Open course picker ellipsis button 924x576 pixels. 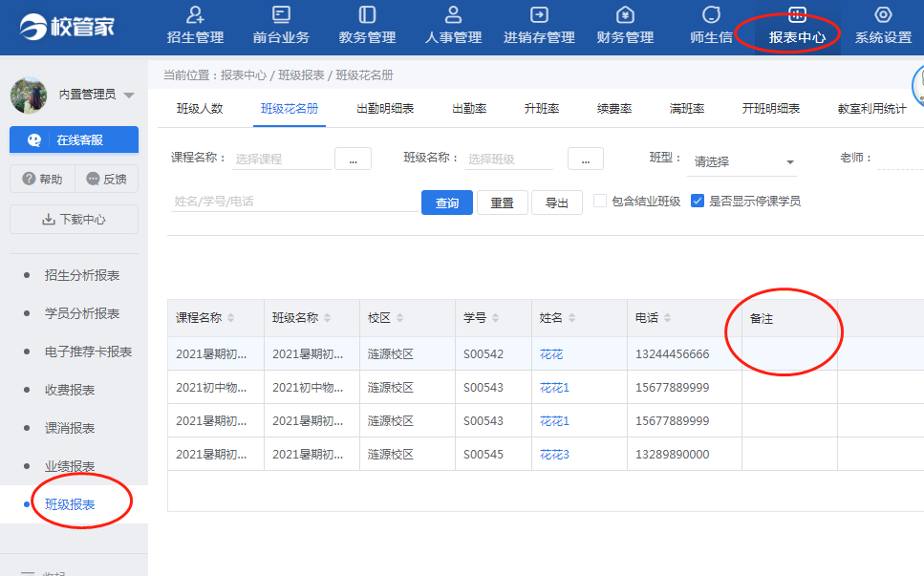pyautogui.click(x=353, y=159)
